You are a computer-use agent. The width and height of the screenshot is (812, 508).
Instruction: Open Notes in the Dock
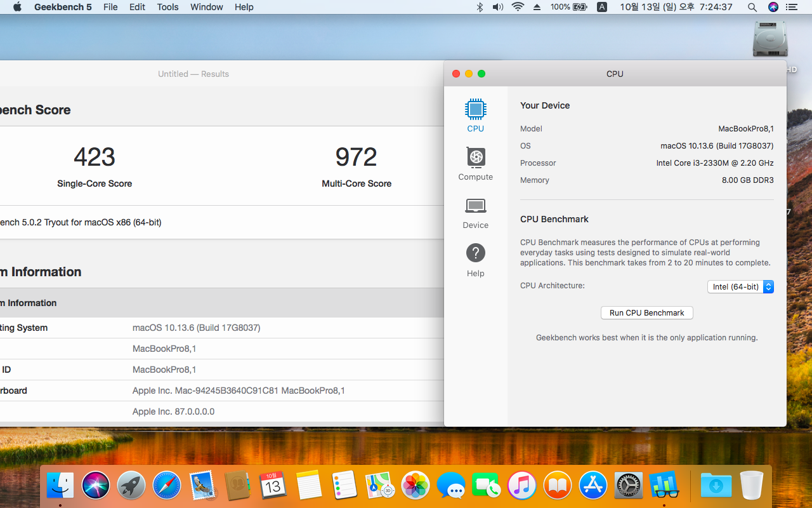click(309, 486)
